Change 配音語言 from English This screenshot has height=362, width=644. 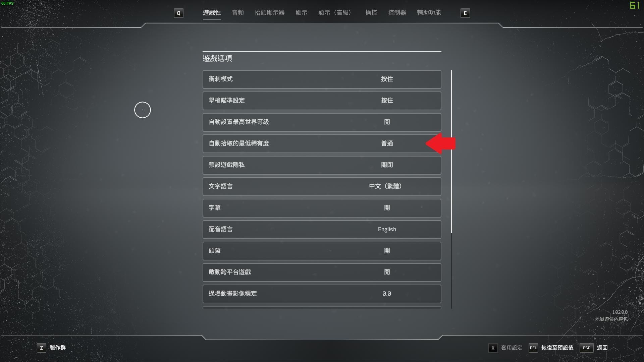pos(387,229)
